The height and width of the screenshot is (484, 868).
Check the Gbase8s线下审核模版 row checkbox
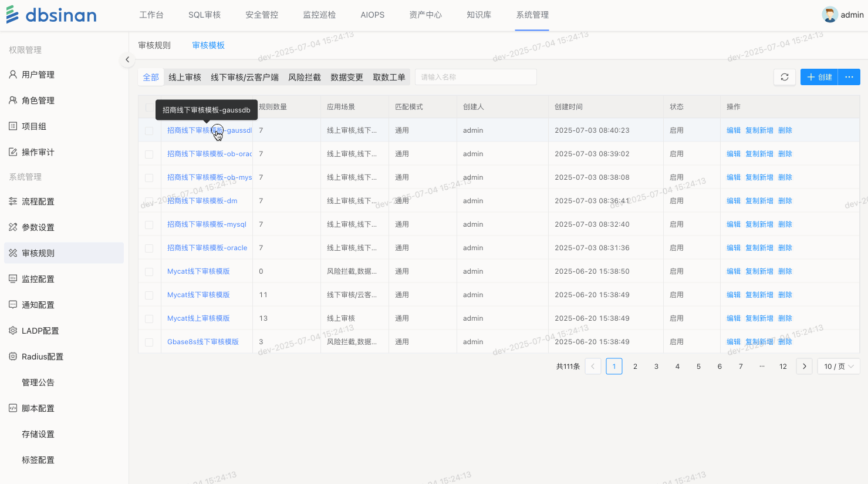[149, 342]
